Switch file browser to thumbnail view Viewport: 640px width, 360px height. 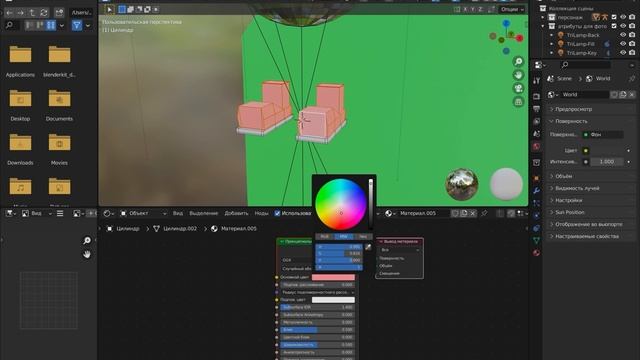(51, 25)
